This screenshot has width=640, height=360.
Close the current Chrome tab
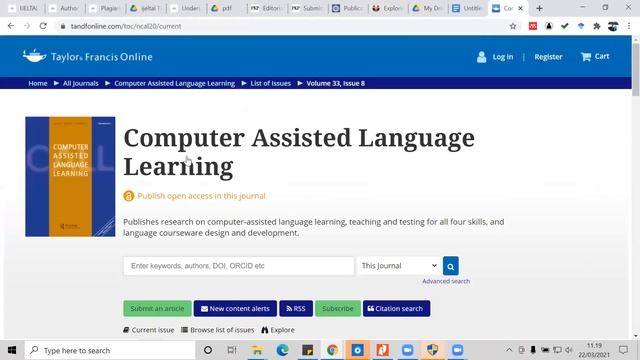[x=520, y=8]
